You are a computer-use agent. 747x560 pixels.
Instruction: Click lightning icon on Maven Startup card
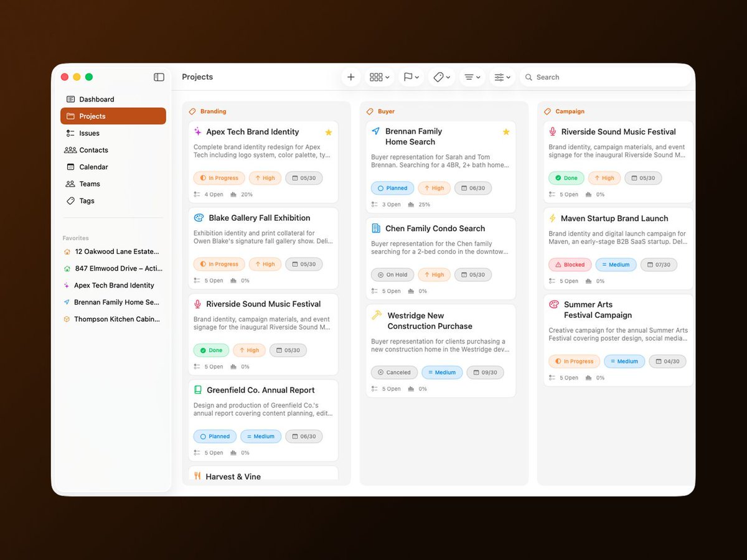click(552, 218)
